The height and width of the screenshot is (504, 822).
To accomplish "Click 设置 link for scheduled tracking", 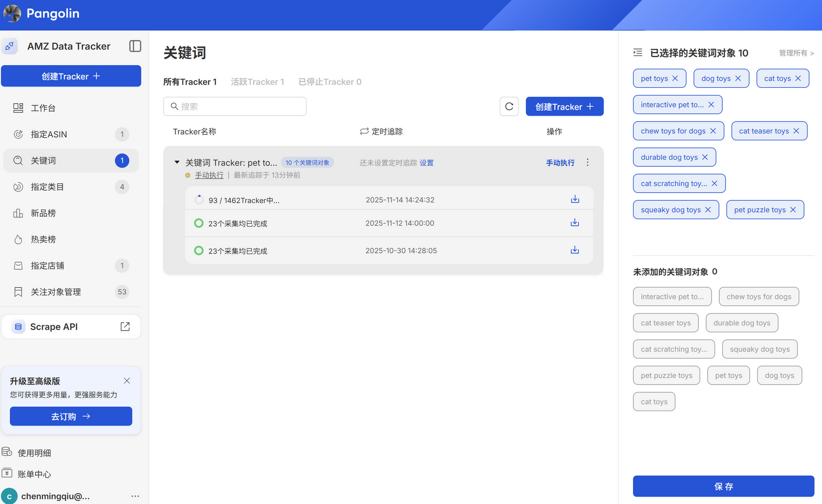I will tap(426, 163).
